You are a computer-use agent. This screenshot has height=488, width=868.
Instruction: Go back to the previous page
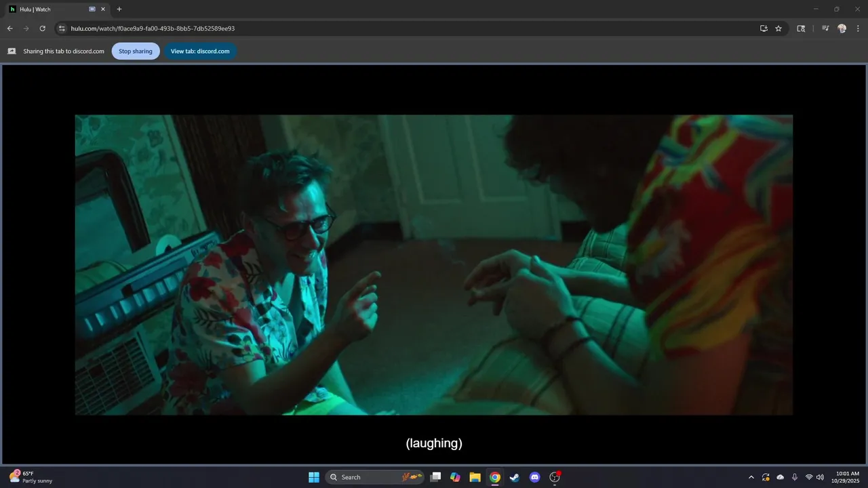tap(9, 28)
